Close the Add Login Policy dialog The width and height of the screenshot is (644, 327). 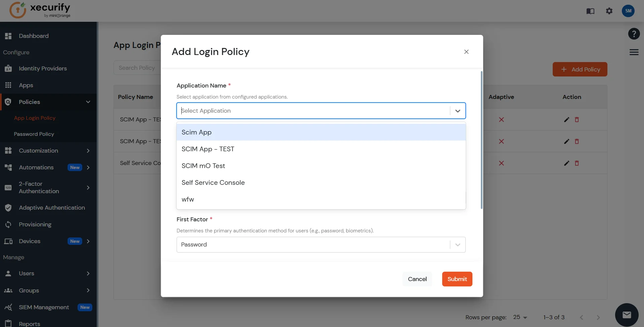click(466, 52)
